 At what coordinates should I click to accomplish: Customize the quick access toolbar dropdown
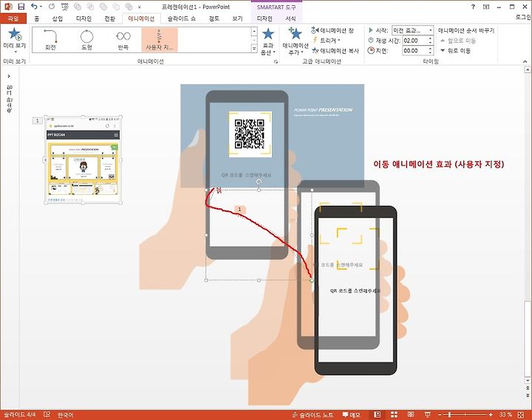point(140,7)
